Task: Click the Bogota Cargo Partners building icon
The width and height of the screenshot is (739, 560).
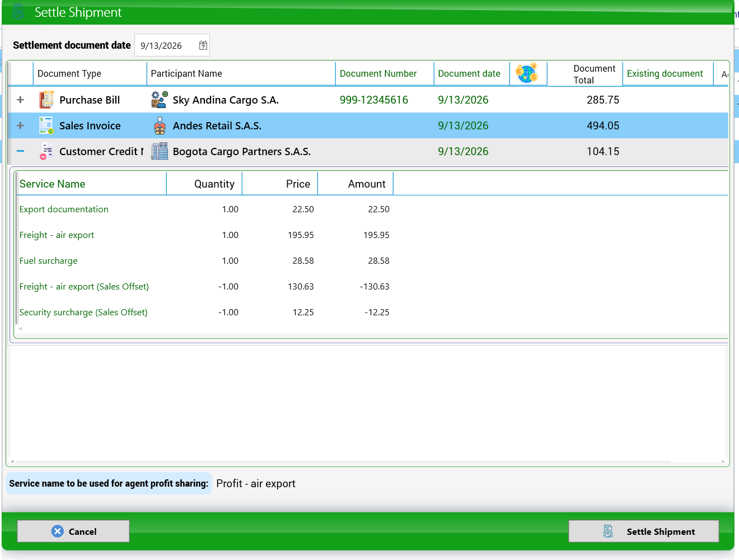Action: 160,151
